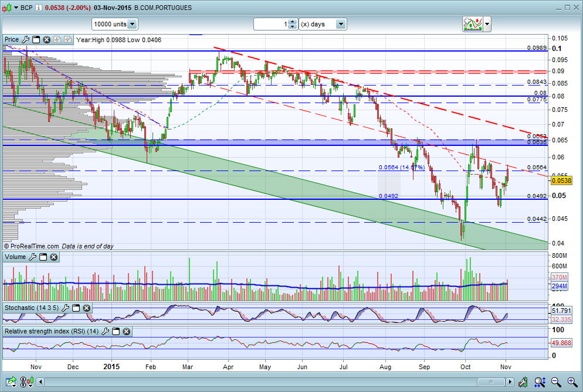This screenshot has width=583, height=392.
Task: Open BCP instrument info icon
Action: [x=39, y=8]
